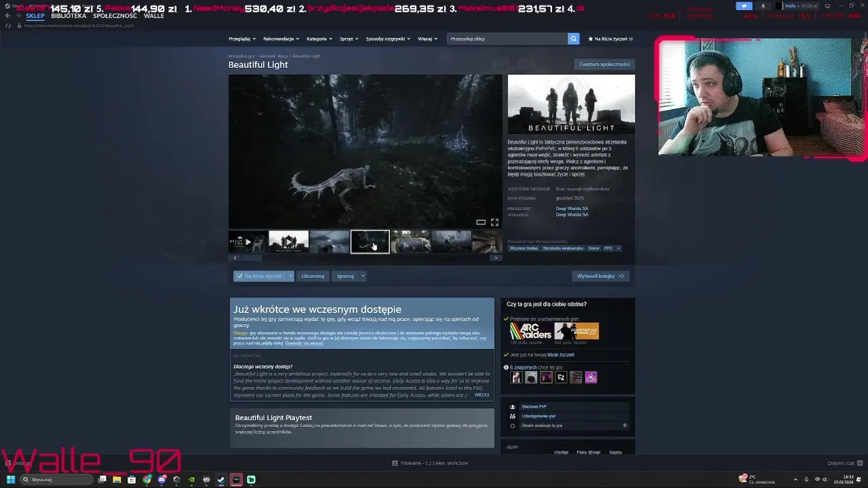Expand early access text with WIĘCEJ
868x488 pixels.
(481, 394)
